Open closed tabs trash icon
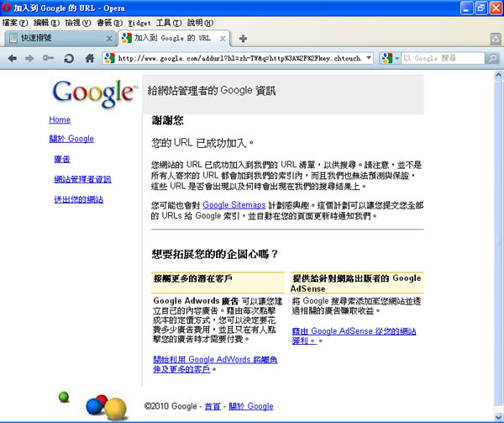Viewport: 504px width, 423px height. 496,39
